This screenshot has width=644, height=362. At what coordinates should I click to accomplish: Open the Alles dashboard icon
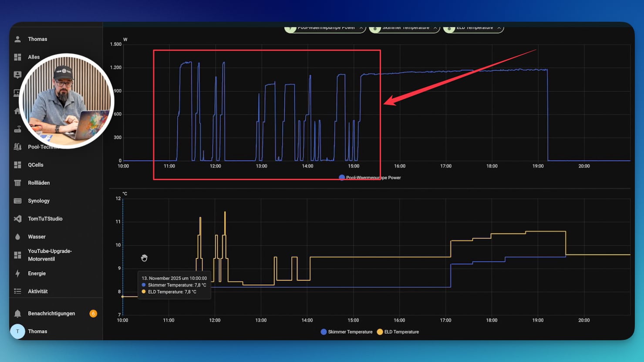(17, 57)
